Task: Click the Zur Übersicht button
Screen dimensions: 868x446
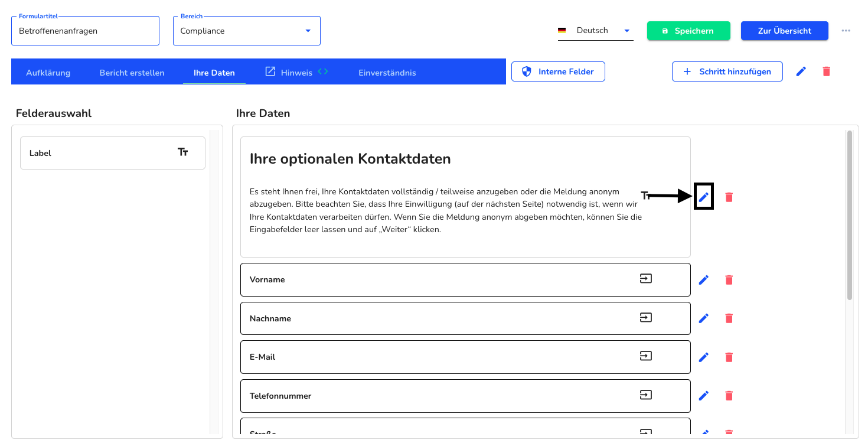Action: tap(785, 31)
